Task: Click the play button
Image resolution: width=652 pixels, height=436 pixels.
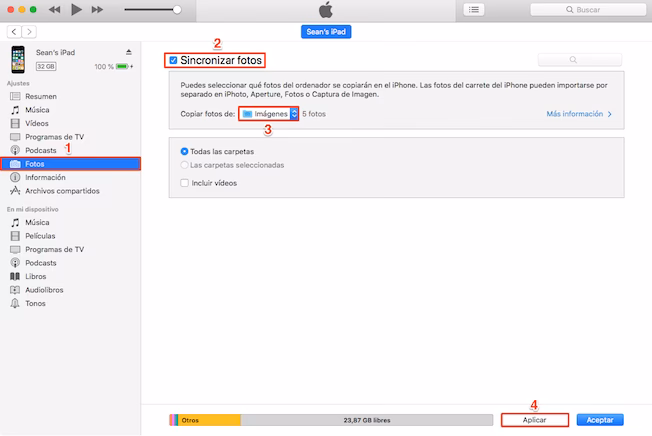Action: pos(76,9)
